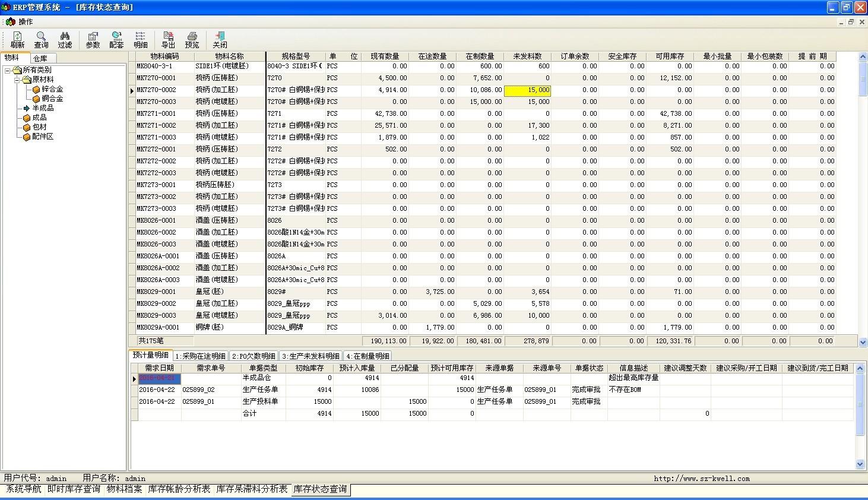Select 铜合金 category in tree
868x500 pixels.
(52, 99)
